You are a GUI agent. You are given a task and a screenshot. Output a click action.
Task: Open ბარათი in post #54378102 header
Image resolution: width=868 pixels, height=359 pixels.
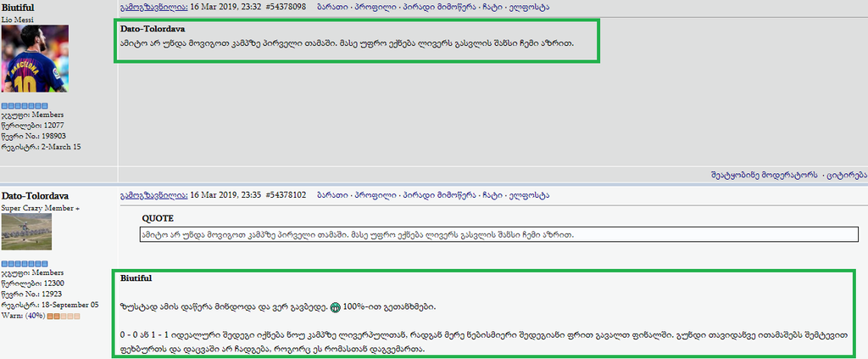click(332, 195)
